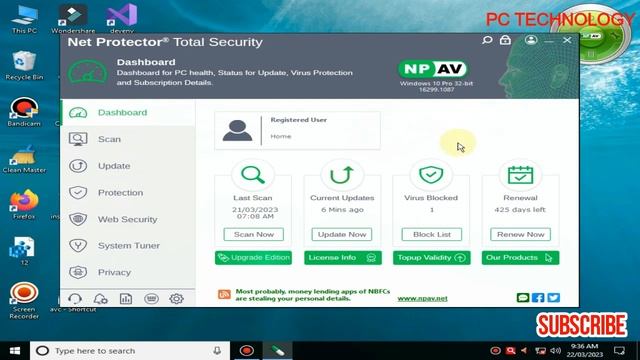The height and width of the screenshot is (360, 640).
Task: Open License Info
Action: click(x=343, y=258)
